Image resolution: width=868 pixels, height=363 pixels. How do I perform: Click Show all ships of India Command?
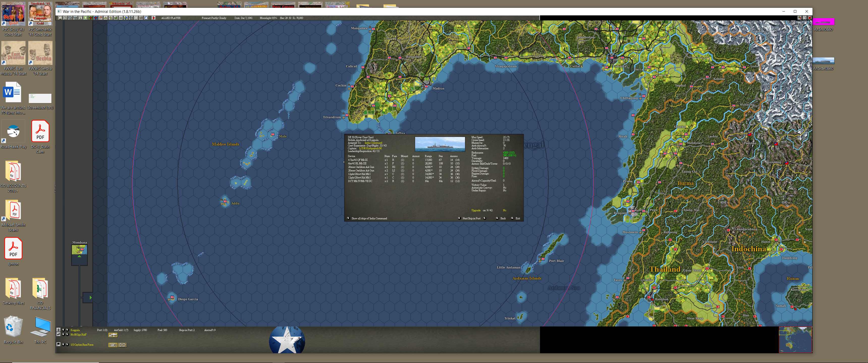(369, 219)
